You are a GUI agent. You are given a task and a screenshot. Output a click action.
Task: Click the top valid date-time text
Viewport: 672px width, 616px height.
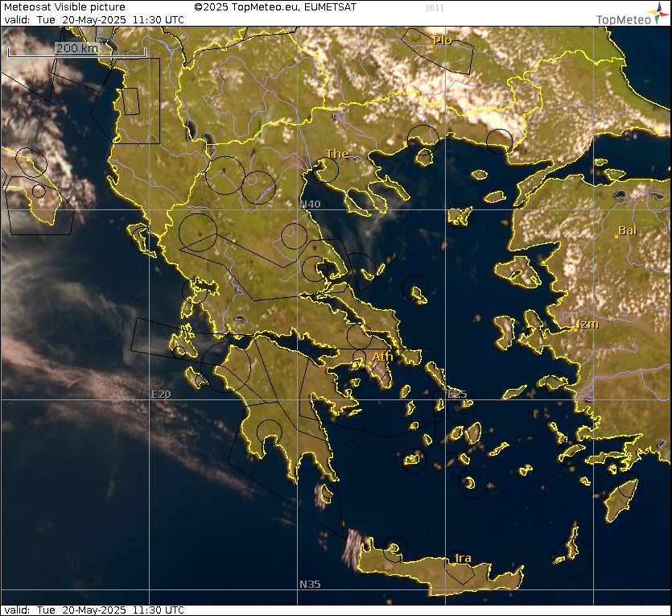click(94, 19)
